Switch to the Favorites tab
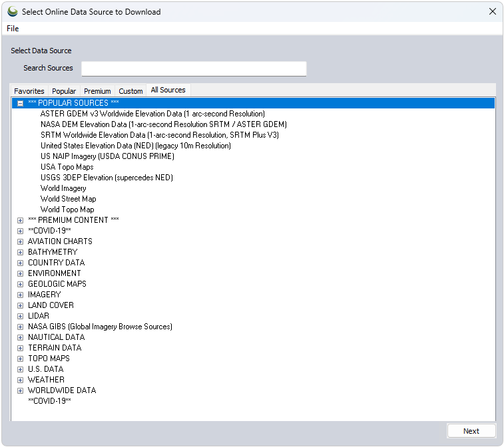 [x=29, y=91]
